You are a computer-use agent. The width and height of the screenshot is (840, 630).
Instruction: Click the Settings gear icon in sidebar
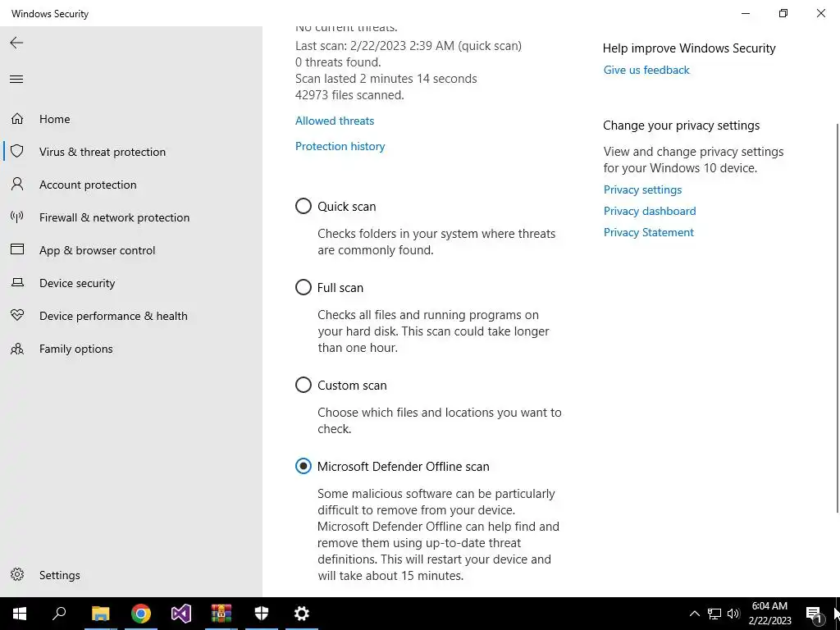17,574
